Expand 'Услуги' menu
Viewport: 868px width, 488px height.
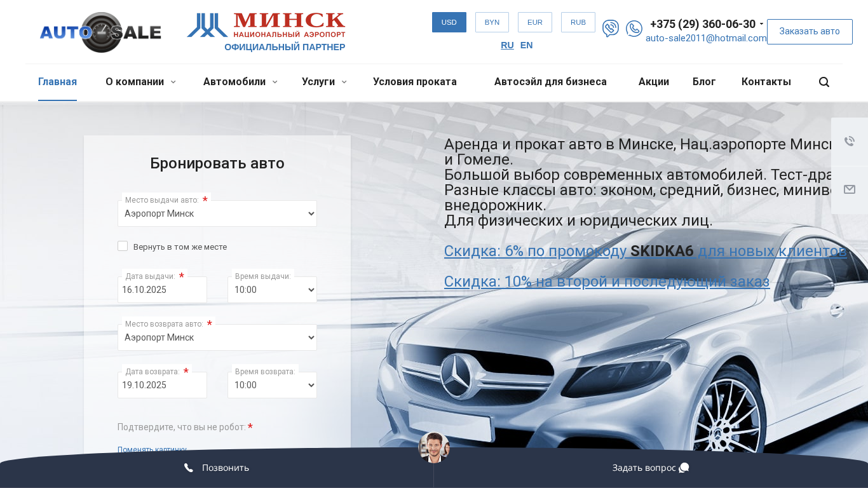coord(324,82)
